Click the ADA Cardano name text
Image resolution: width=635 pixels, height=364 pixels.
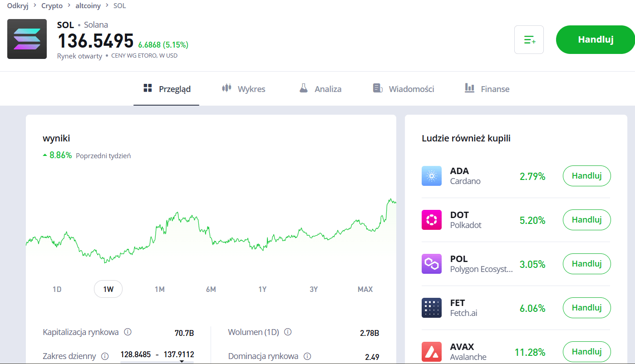465,176
